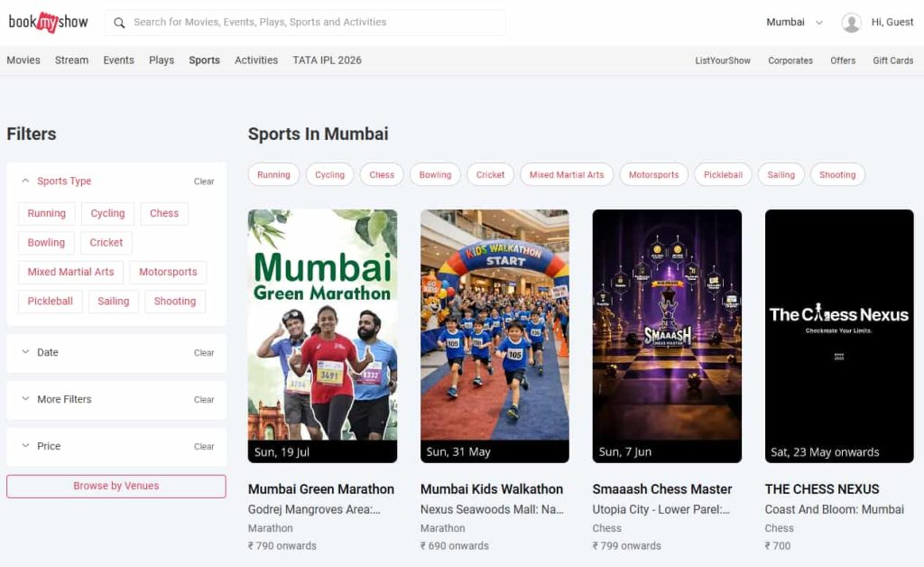The width and height of the screenshot is (924, 567).
Task: Click the Hi, Guest label
Action: pyautogui.click(x=892, y=23)
